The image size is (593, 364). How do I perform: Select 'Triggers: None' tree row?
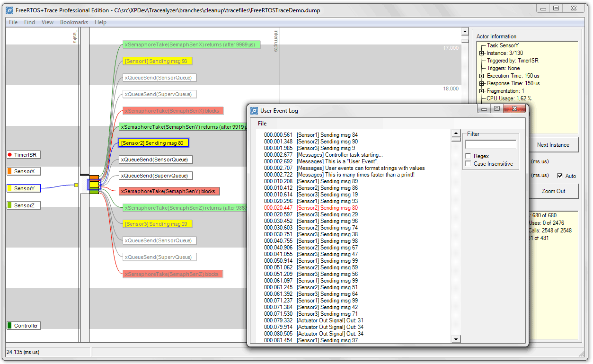(503, 68)
